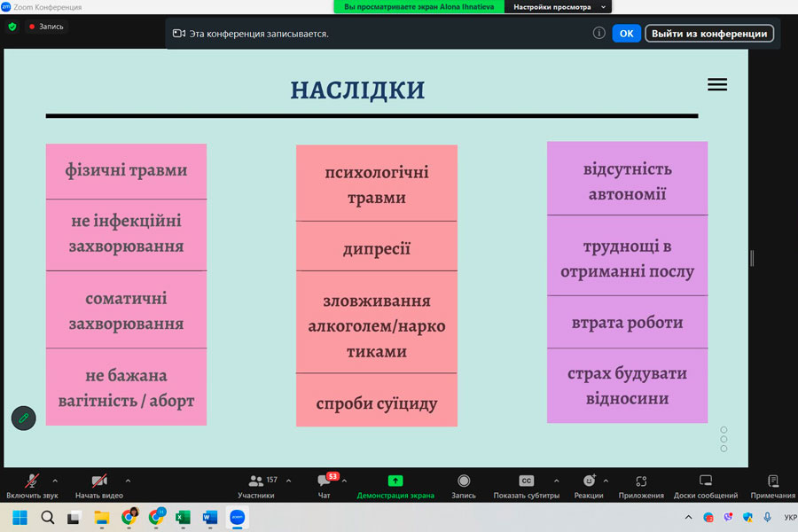Open Доски сообщений whiteboards
798x532 pixels.
[x=706, y=485]
